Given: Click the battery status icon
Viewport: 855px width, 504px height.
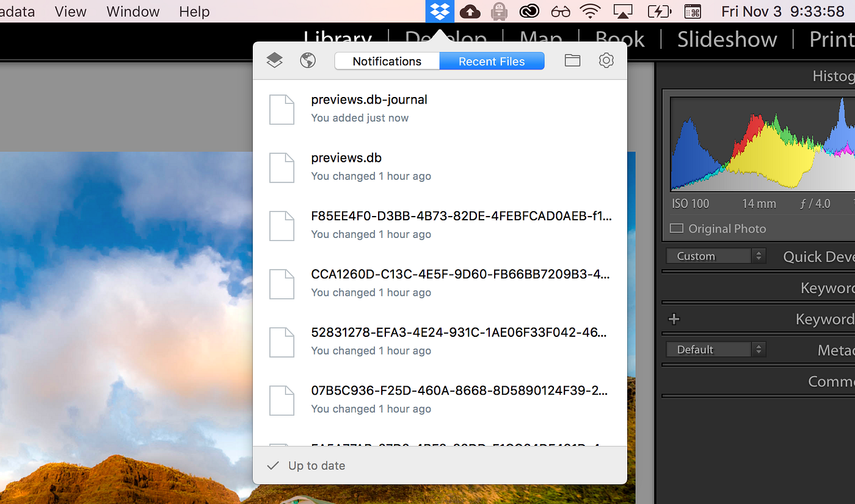Looking at the screenshot, I should 660,11.
